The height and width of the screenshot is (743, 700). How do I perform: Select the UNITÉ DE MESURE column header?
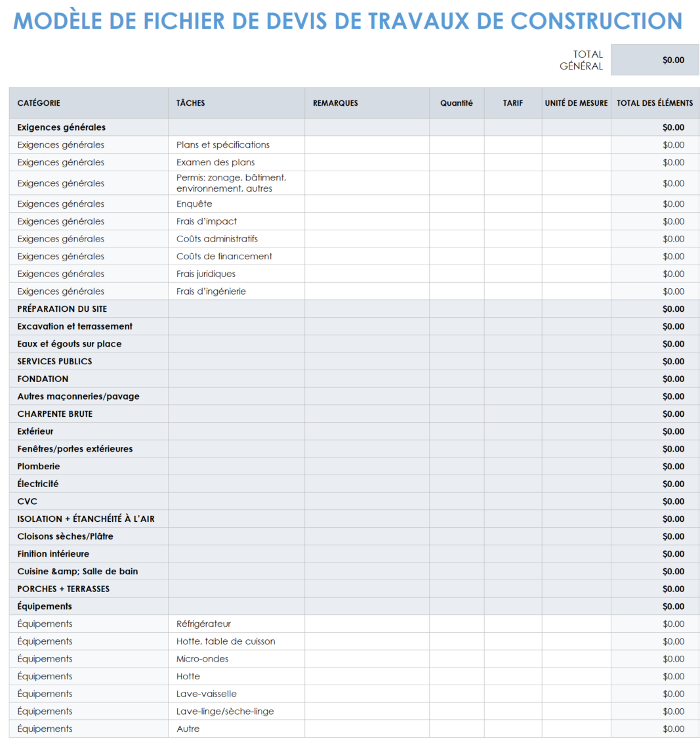(x=575, y=103)
